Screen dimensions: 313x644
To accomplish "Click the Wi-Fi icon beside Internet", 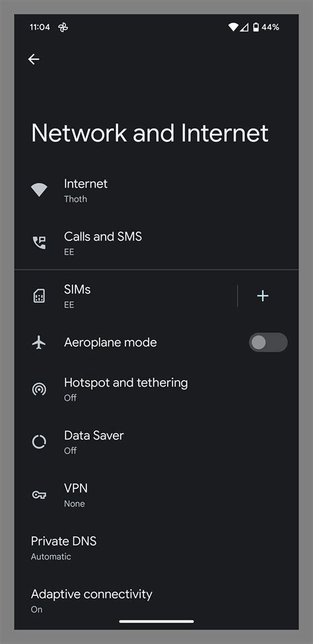I will [39, 190].
